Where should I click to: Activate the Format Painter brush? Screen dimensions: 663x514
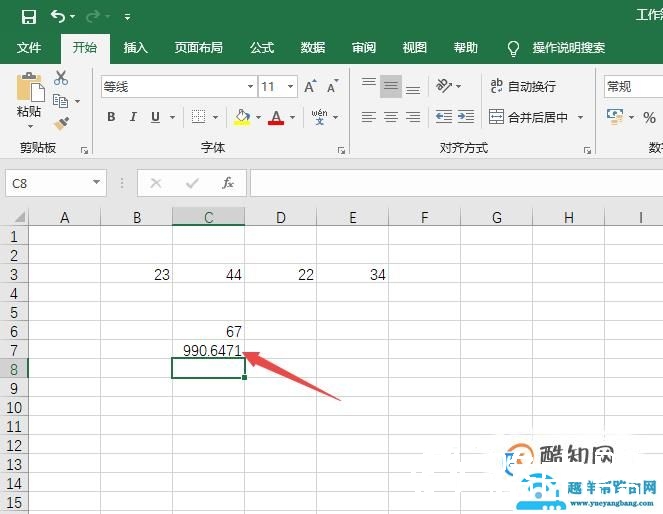point(61,123)
